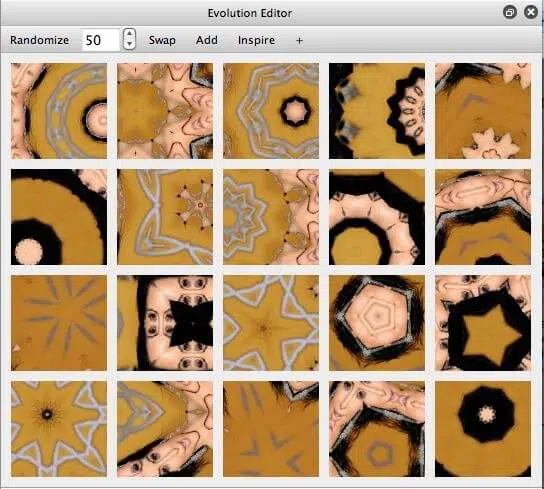544x489 pixels.
Task: Select thumbnail with black ring and pink dot
Action: coord(59,217)
